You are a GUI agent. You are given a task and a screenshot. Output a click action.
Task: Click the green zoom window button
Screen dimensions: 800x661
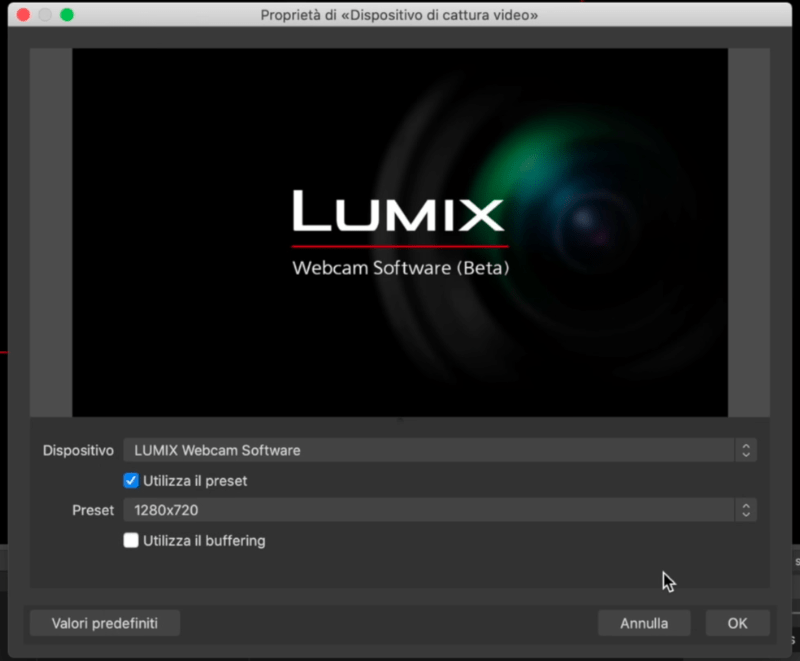click(67, 15)
